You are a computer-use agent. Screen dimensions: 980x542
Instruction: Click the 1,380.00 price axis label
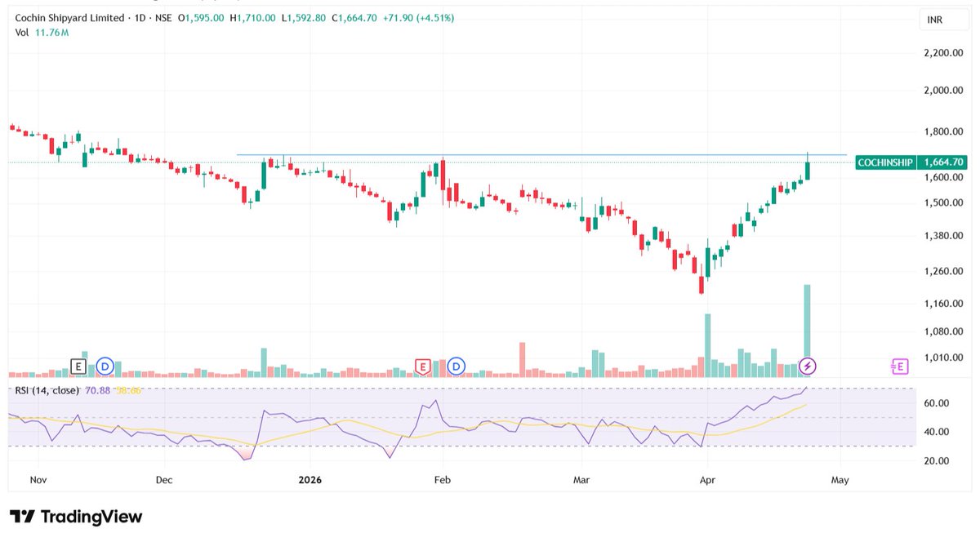945,236
